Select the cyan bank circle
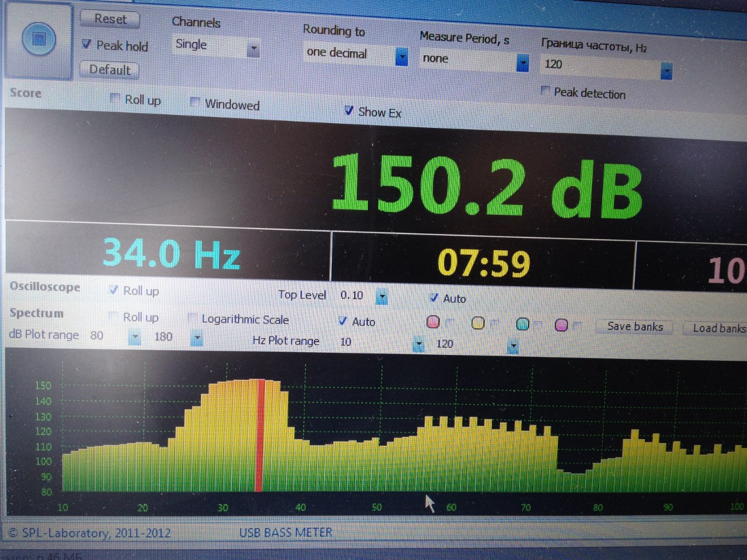 point(523,324)
